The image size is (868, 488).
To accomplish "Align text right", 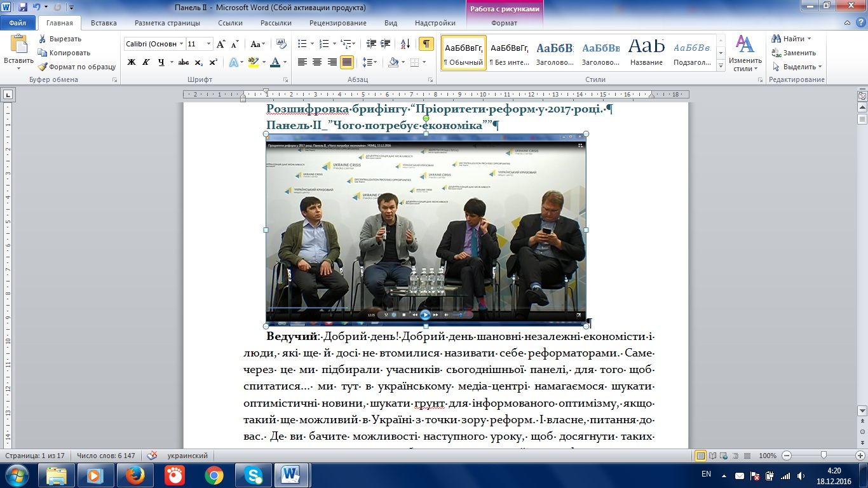I will 332,62.
